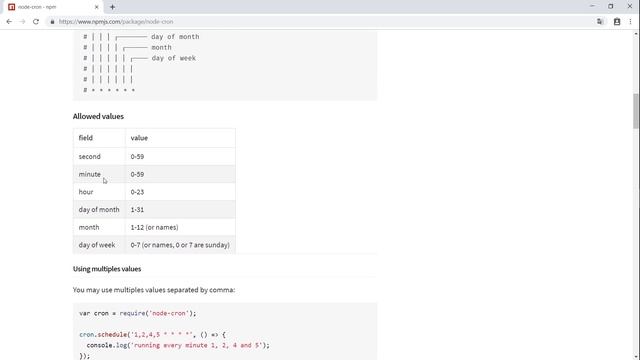Select the node-cron npm tab
This screenshot has width=640, height=360.
[x=54, y=7]
